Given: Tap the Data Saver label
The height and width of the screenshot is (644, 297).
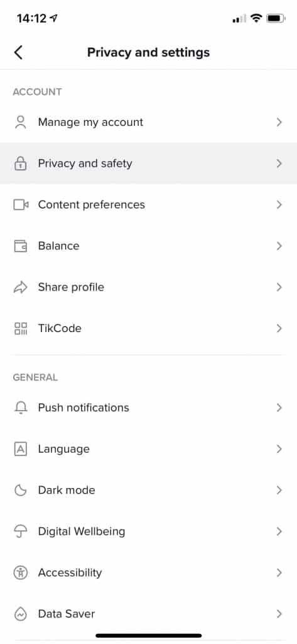Looking at the screenshot, I should pos(67,614).
